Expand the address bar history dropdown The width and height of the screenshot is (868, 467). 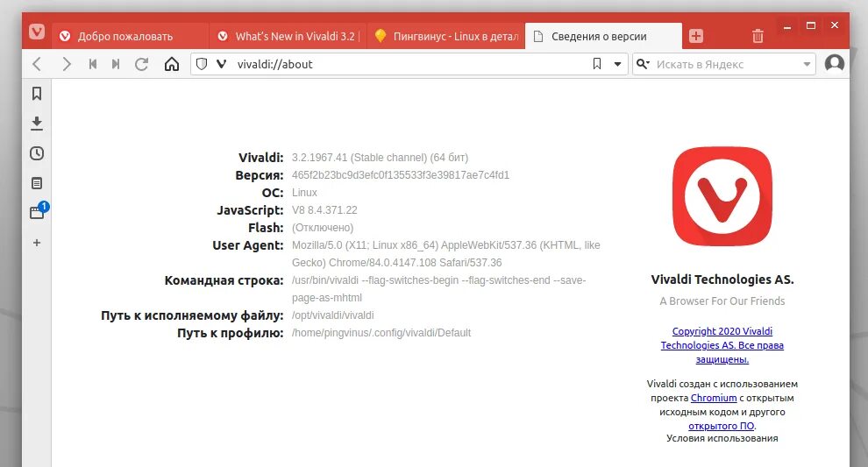coord(617,64)
